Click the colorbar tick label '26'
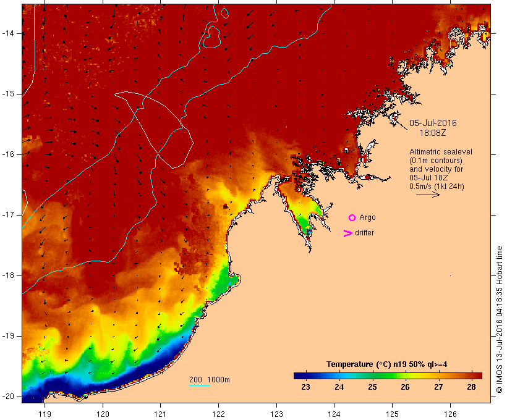Image resolution: width=507 pixels, height=420 pixels. 405,387
